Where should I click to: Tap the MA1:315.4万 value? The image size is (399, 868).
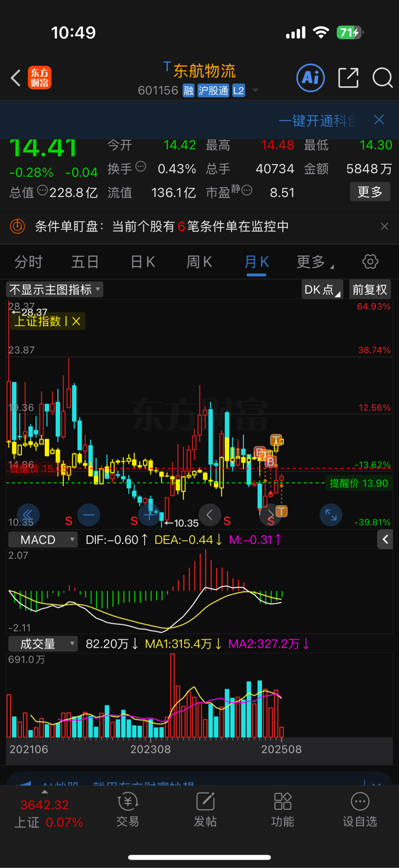(x=183, y=644)
